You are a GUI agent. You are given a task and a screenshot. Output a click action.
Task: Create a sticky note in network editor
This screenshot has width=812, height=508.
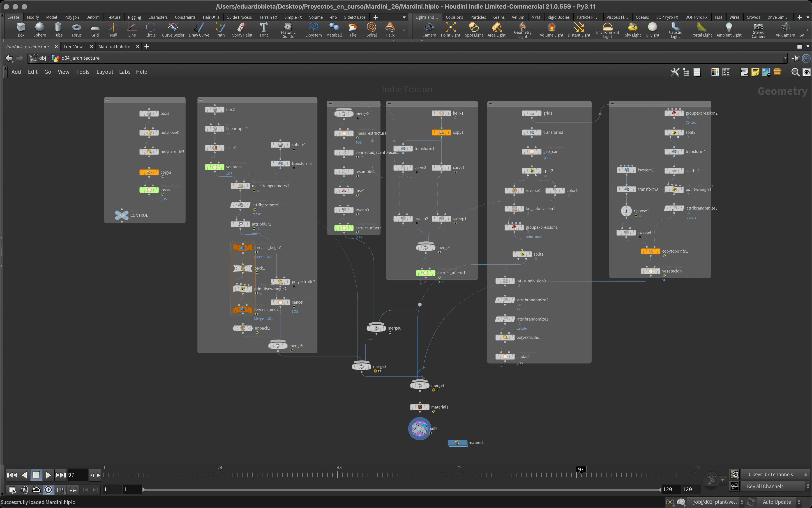tap(755, 72)
